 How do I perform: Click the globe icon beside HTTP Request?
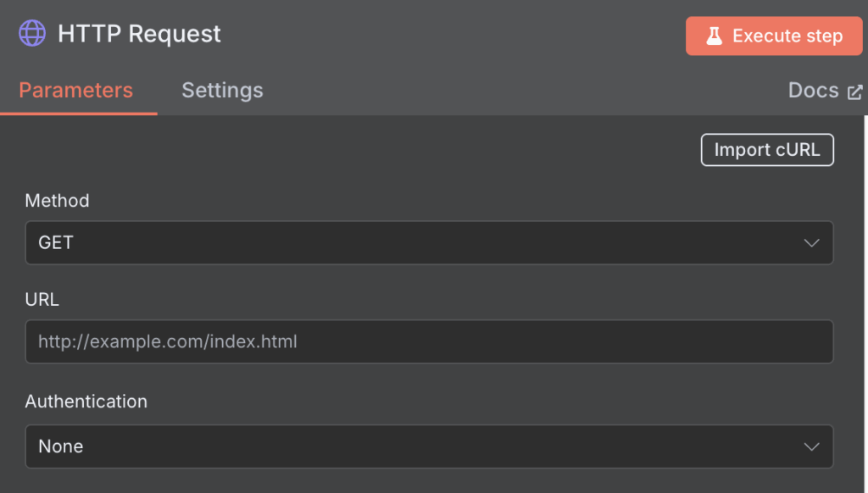(32, 33)
